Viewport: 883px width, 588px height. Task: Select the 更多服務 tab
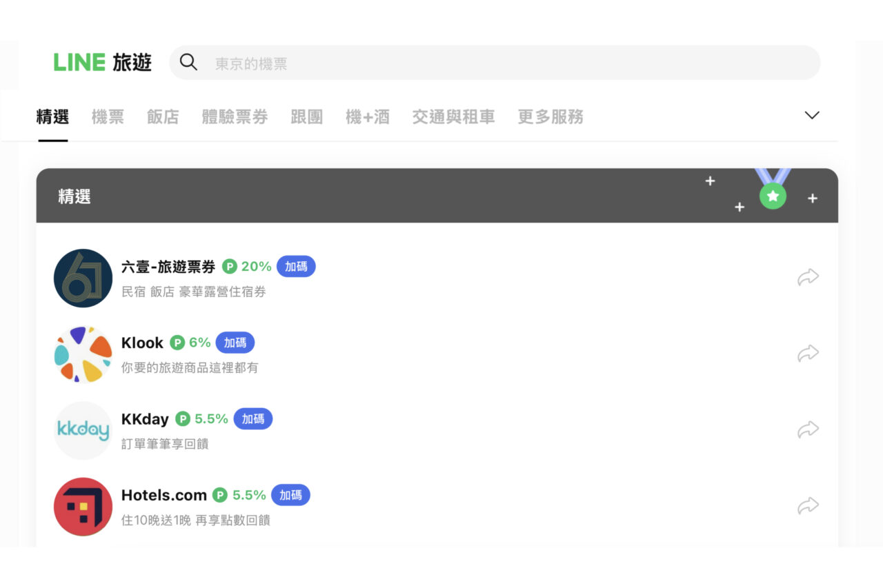tap(550, 116)
